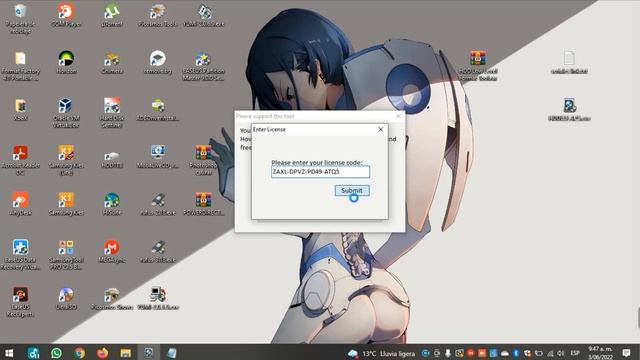Image resolution: width=640 pixels, height=360 pixels.
Task: Open the volume speaker tray icon
Action: (561, 353)
